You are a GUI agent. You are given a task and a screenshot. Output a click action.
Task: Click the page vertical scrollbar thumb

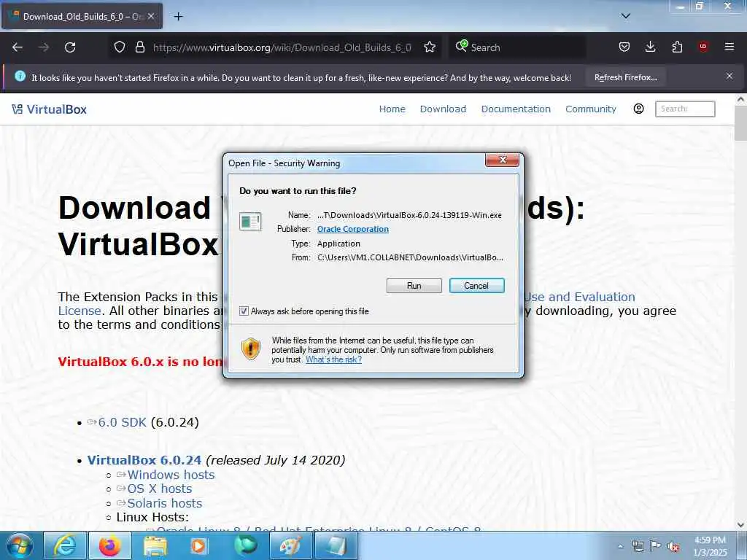[x=740, y=122]
